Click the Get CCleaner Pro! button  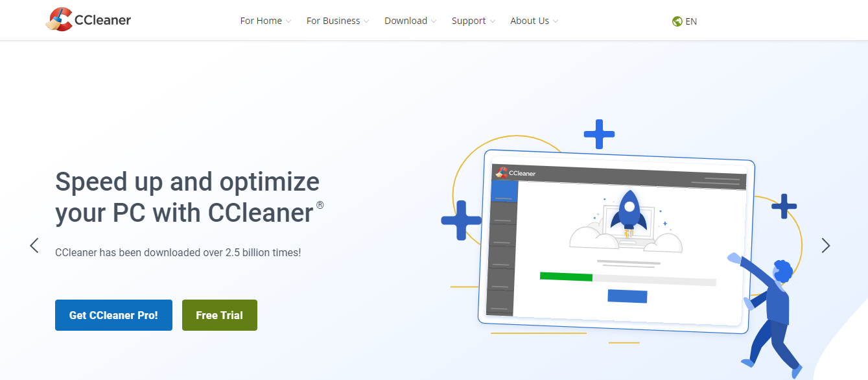(x=113, y=315)
